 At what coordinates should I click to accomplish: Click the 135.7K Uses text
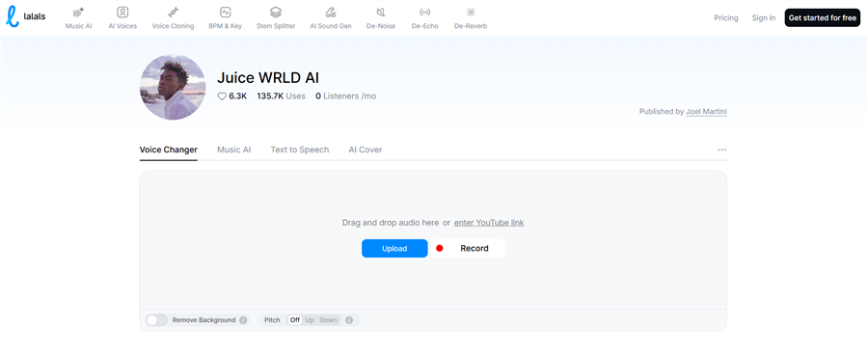pyautogui.click(x=281, y=96)
